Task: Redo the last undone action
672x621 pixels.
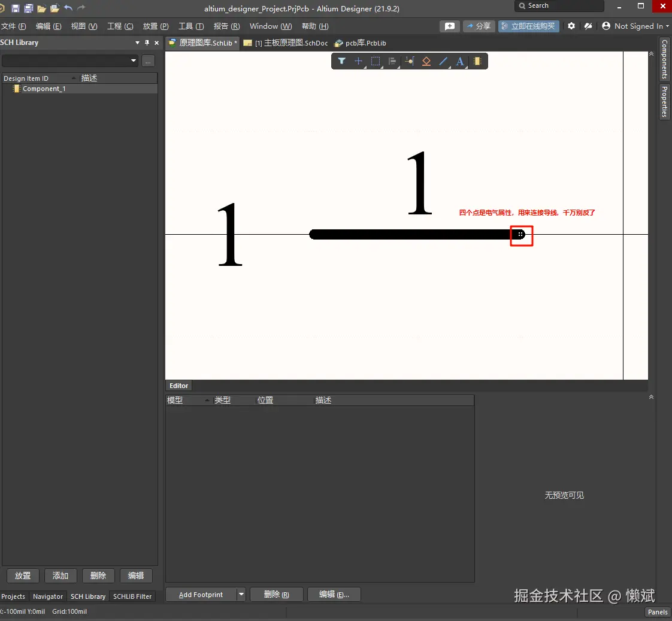Action: tap(81, 8)
